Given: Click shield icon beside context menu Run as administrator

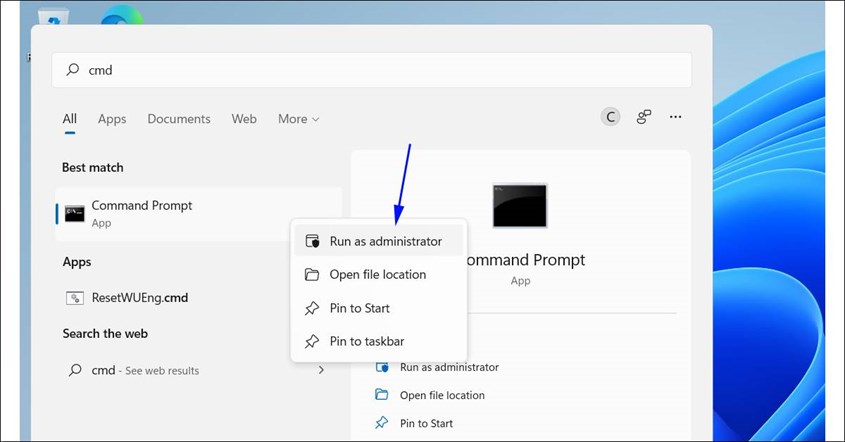Looking at the screenshot, I should click(313, 241).
